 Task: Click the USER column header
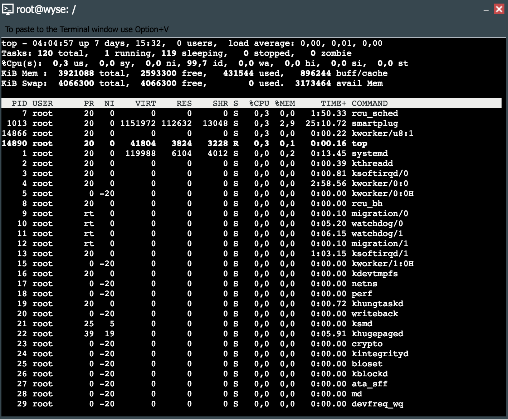pos(43,103)
